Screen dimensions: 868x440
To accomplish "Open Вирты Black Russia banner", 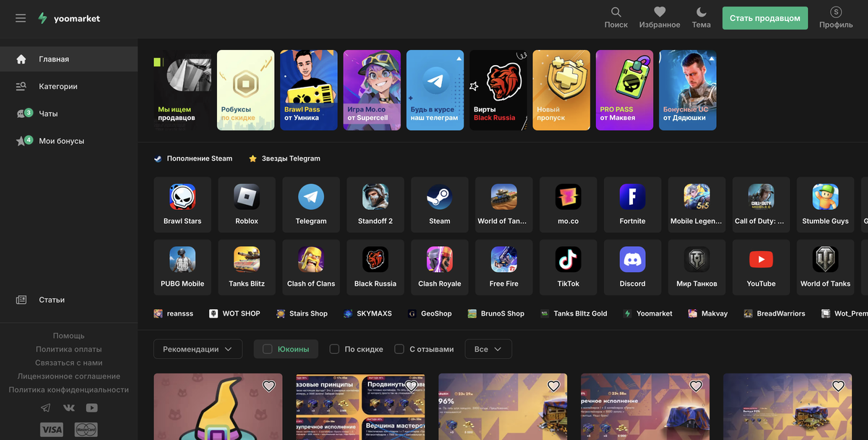I will point(498,90).
